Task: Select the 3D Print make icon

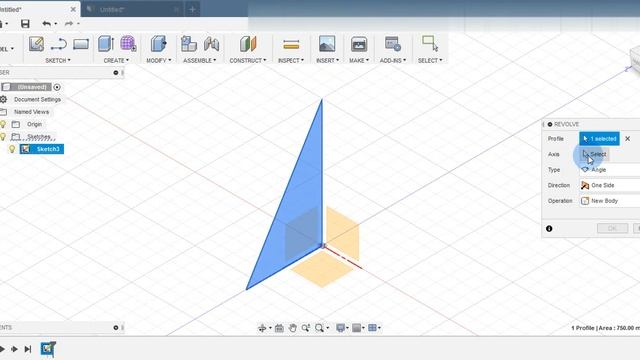Action: coord(359,44)
